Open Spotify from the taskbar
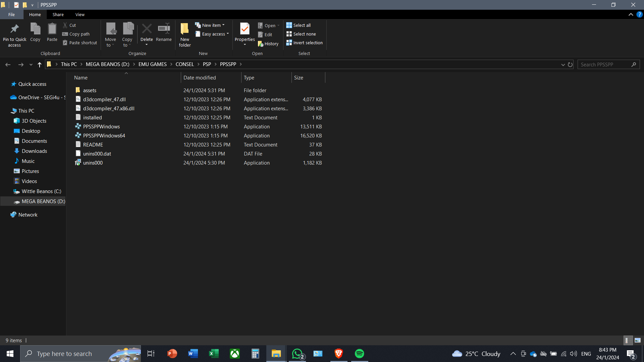 point(360,354)
